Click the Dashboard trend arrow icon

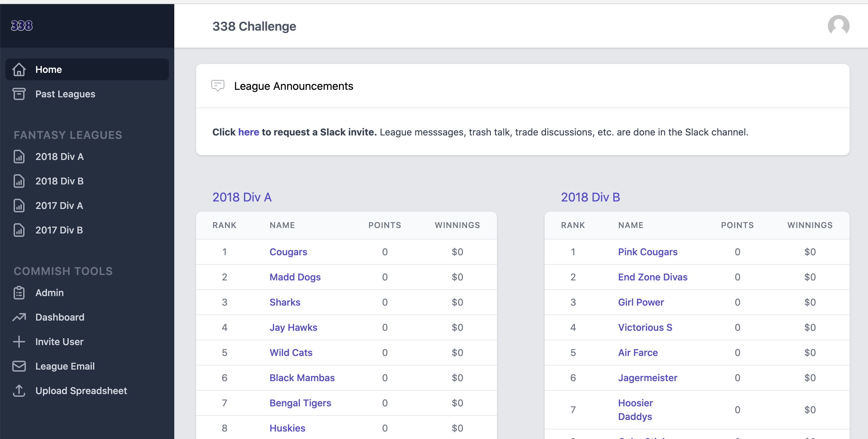(x=19, y=317)
